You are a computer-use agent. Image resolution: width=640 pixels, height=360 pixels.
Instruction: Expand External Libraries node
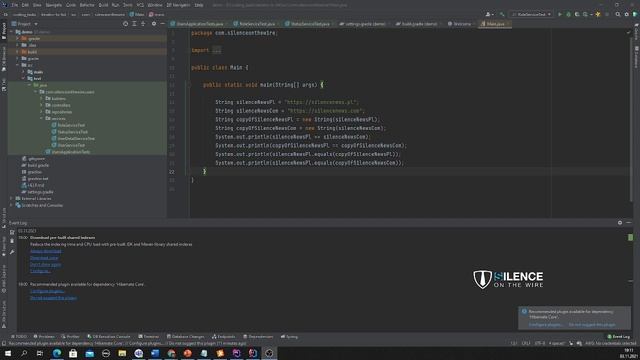[11, 198]
